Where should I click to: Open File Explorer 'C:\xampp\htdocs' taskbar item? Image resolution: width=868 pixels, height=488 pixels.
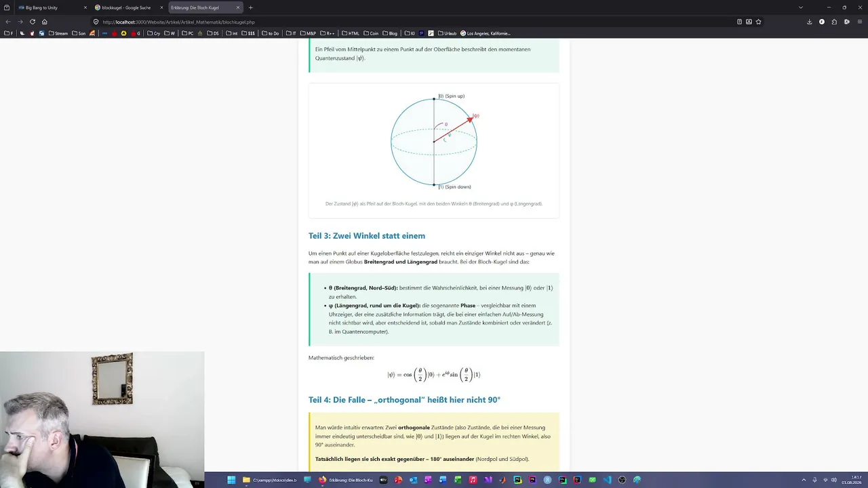click(270, 480)
